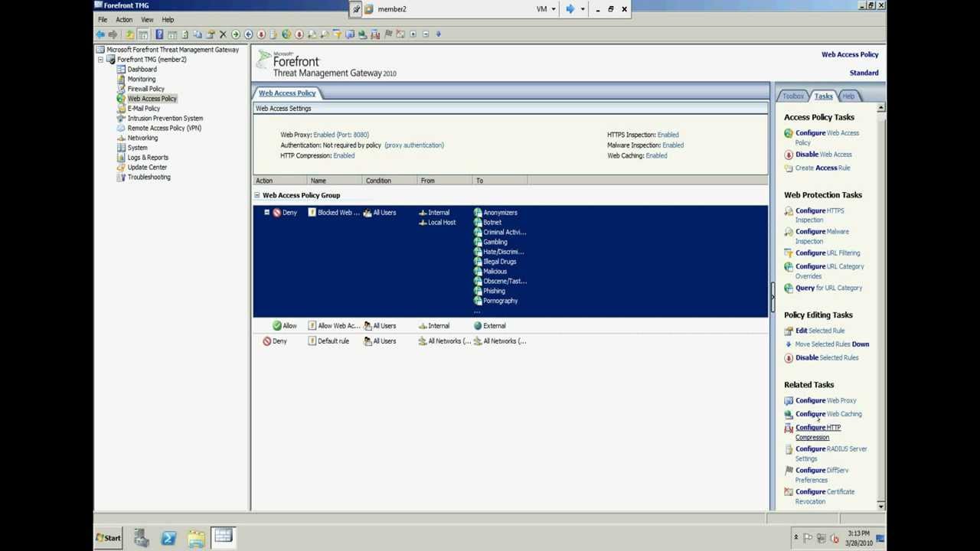Screen dimensions: 980x551
Task: Select the Web Access Policy tab
Action: (x=287, y=93)
